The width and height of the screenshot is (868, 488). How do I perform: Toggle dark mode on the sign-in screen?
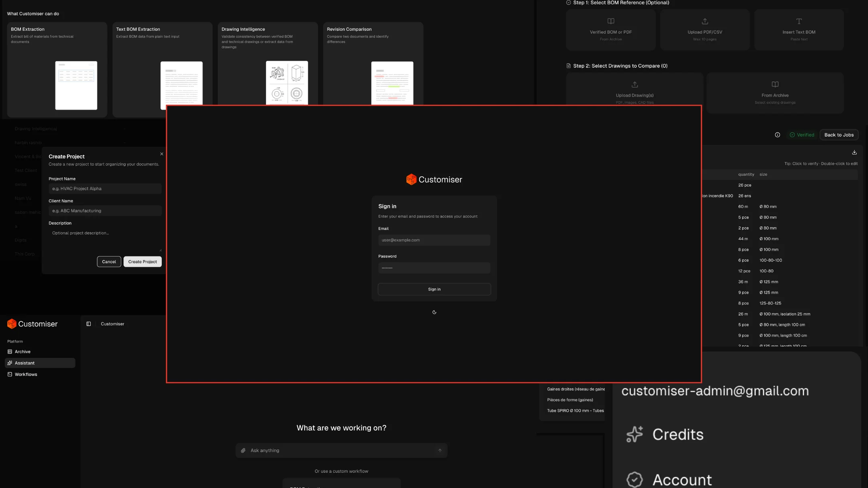[x=434, y=312]
